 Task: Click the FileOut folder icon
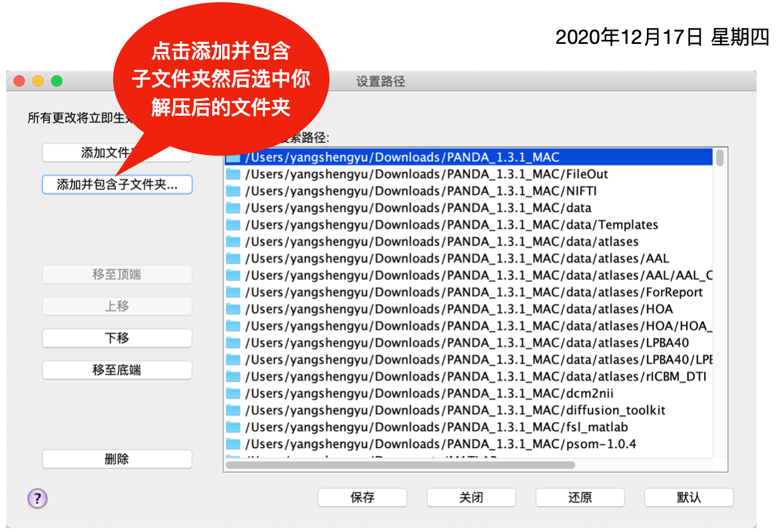(x=233, y=174)
